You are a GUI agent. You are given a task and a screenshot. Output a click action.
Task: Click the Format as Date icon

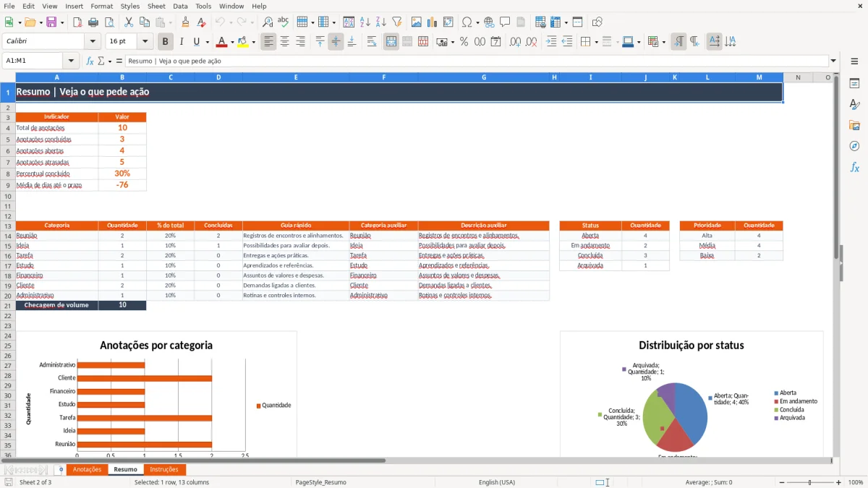click(495, 42)
